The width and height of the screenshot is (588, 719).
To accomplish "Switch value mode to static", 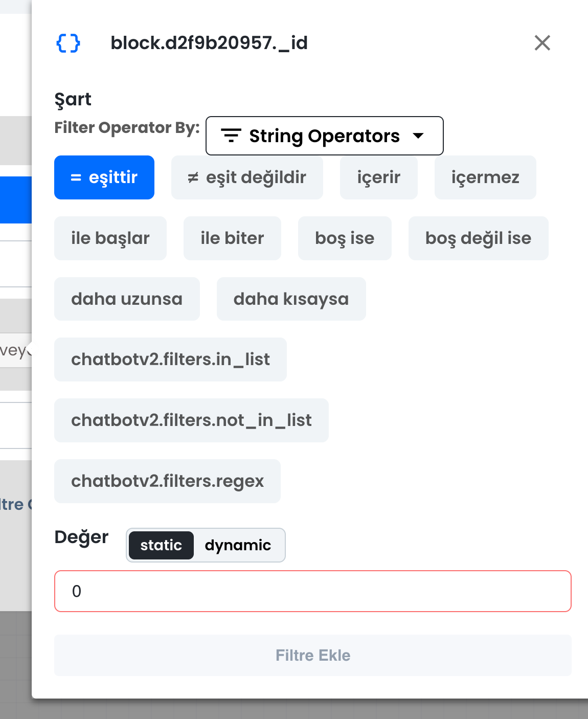I will [161, 545].
